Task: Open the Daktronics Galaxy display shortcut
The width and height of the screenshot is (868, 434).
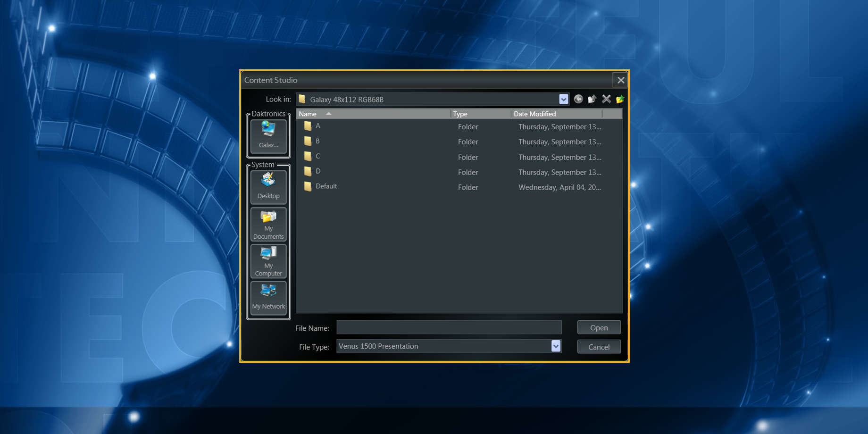Action: [268, 136]
